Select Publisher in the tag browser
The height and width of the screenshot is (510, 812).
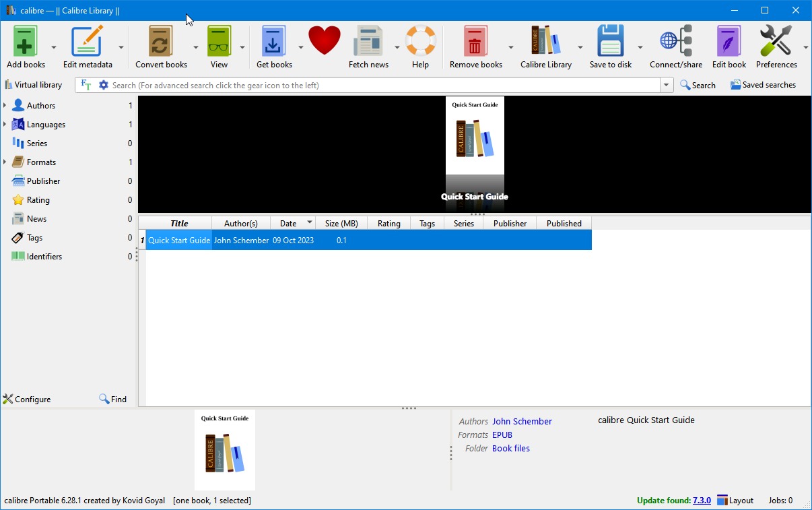click(43, 181)
